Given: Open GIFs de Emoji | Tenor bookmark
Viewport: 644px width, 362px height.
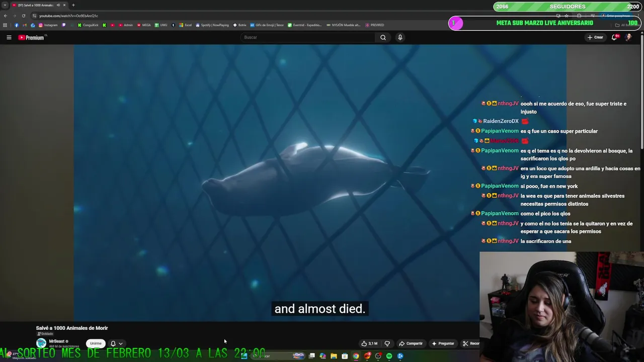Looking at the screenshot, I should pyautogui.click(x=267, y=25).
